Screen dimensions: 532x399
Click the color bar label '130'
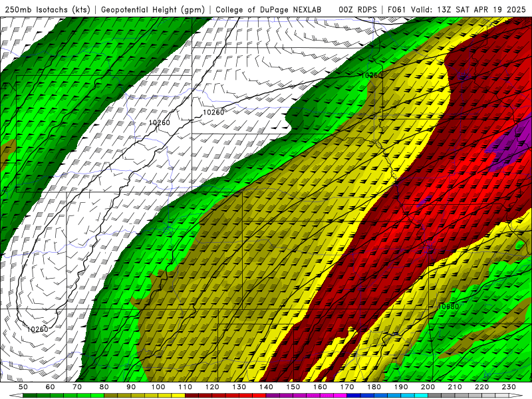(x=239, y=387)
